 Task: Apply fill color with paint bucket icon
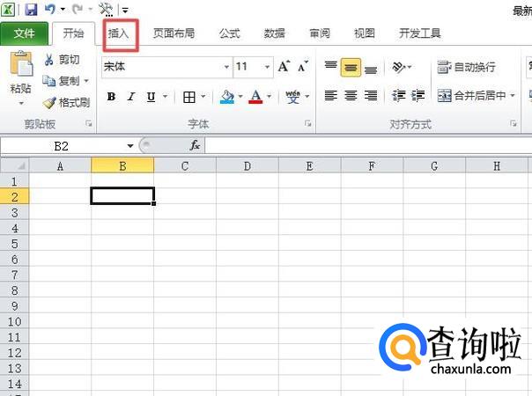click(227, 97)
